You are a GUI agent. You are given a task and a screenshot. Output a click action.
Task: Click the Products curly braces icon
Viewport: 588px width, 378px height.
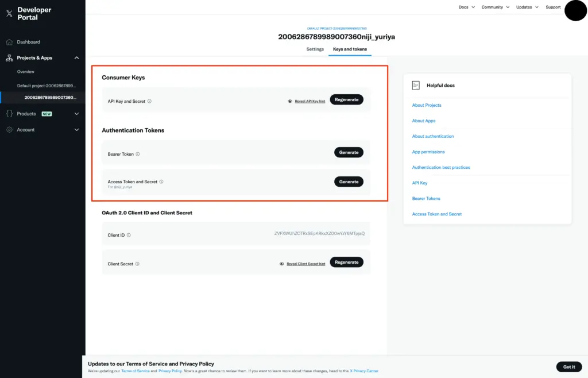point(9,114)
